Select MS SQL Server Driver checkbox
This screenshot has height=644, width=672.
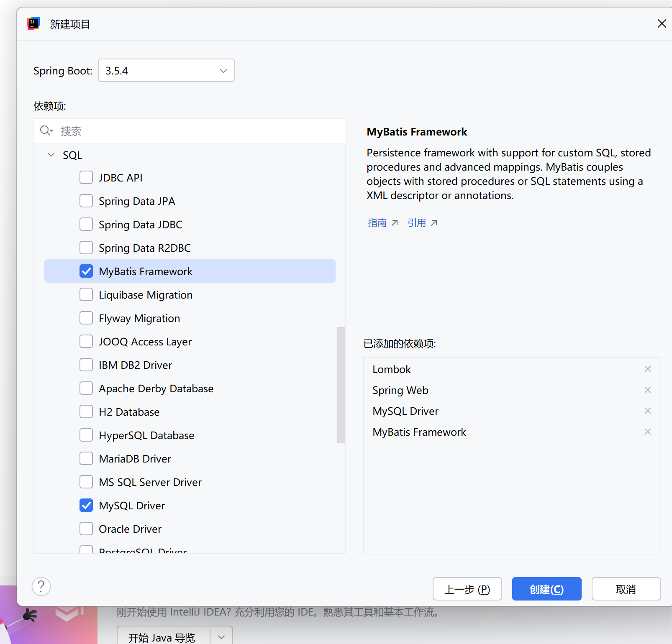coord(86,482)
